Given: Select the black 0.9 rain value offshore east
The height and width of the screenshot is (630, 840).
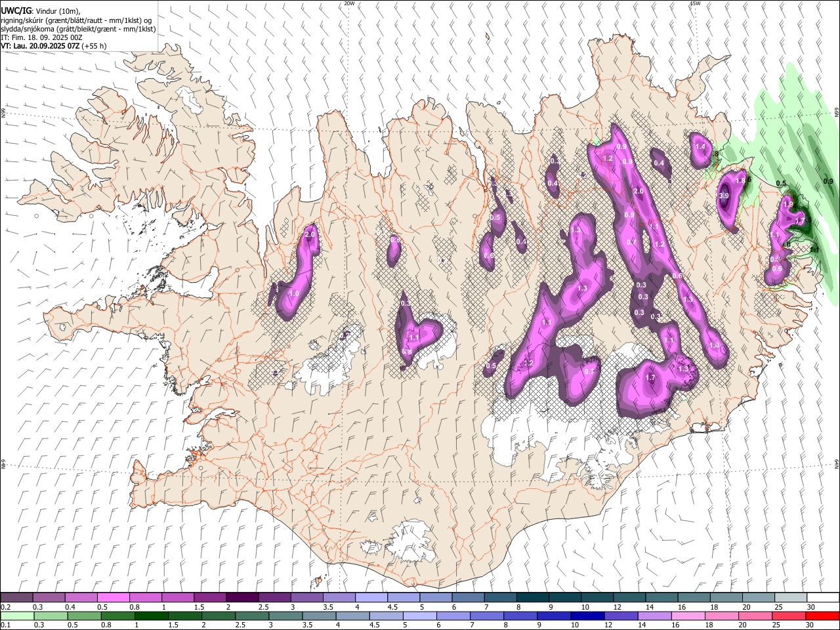Looking at the screenshot, I should (828, 181).
